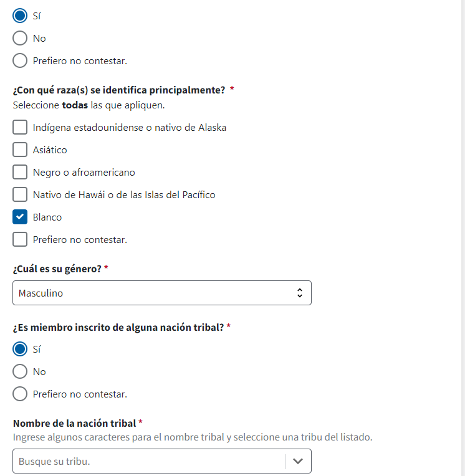Choose tribal 'Prefiero no contestar.' radio option

pos(20,394)
